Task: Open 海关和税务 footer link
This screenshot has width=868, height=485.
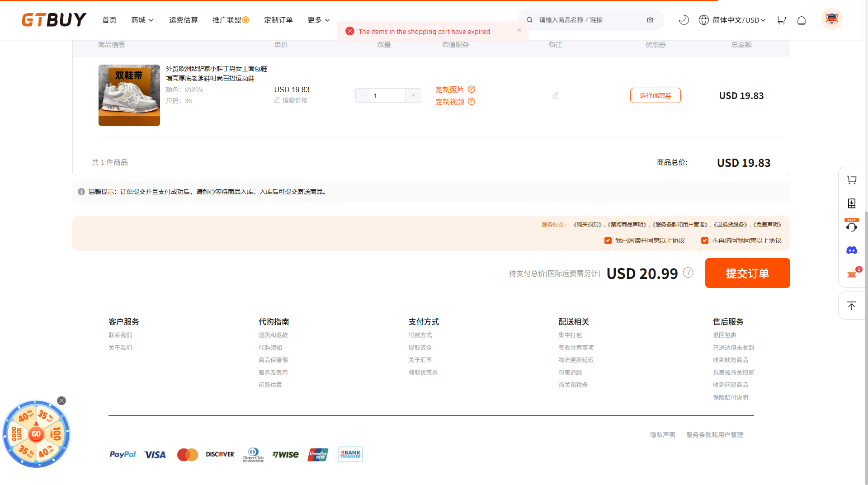Action: click(x=573, y=385)
